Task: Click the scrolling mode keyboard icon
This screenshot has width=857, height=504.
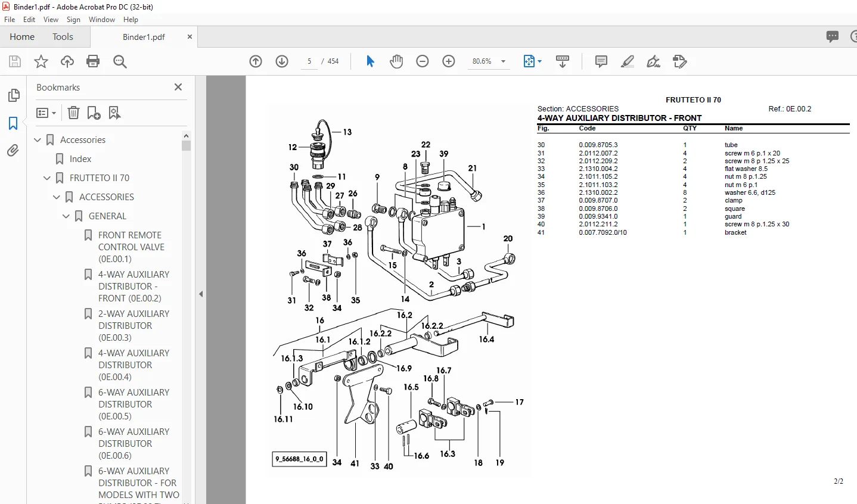Action: coord(563,61)
